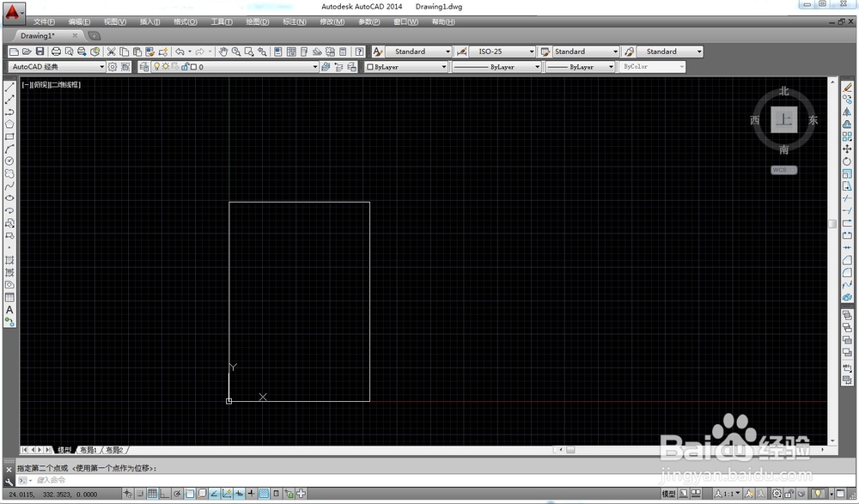Click the WCS button under the ViewCube
The image size is (859, 504).
click(x=784, y=170)
